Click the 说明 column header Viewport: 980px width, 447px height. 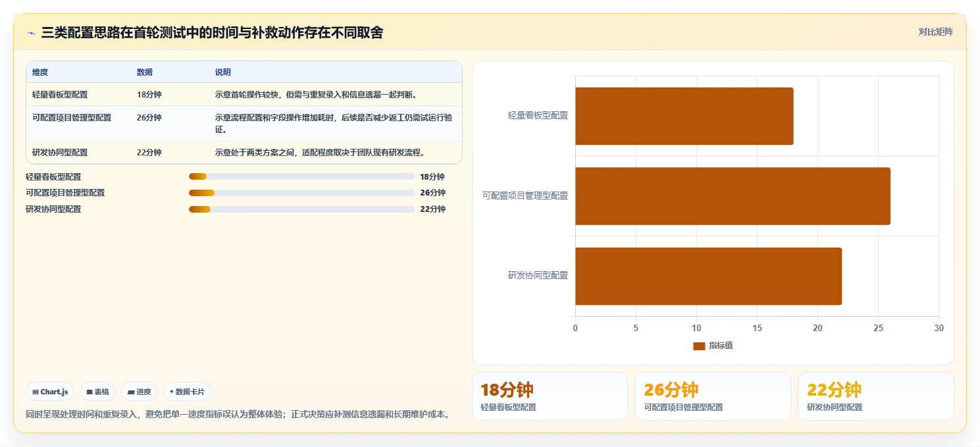[223, 72]
